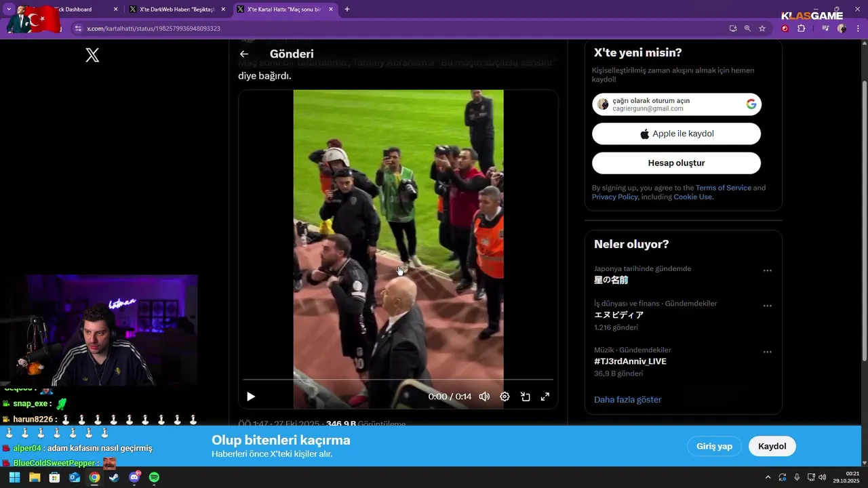
Task: Show hidden system tray icons
Action: (768, 477)
